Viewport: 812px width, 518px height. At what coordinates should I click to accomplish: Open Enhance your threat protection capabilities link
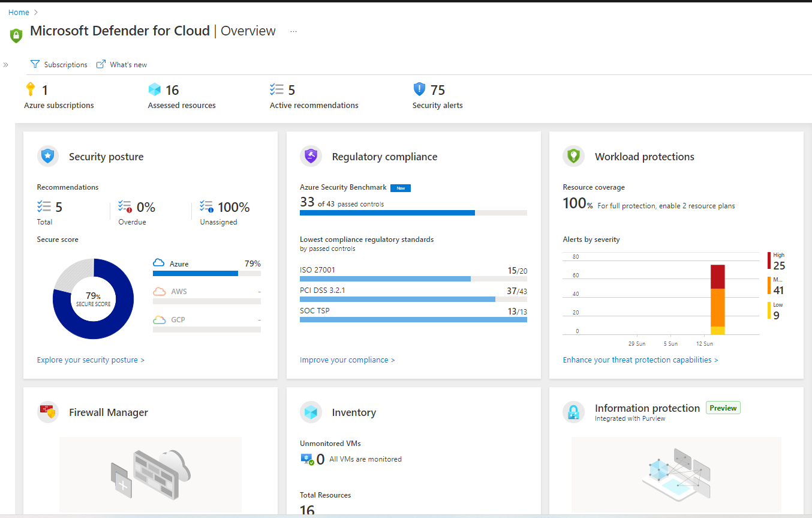coord(640,360)
